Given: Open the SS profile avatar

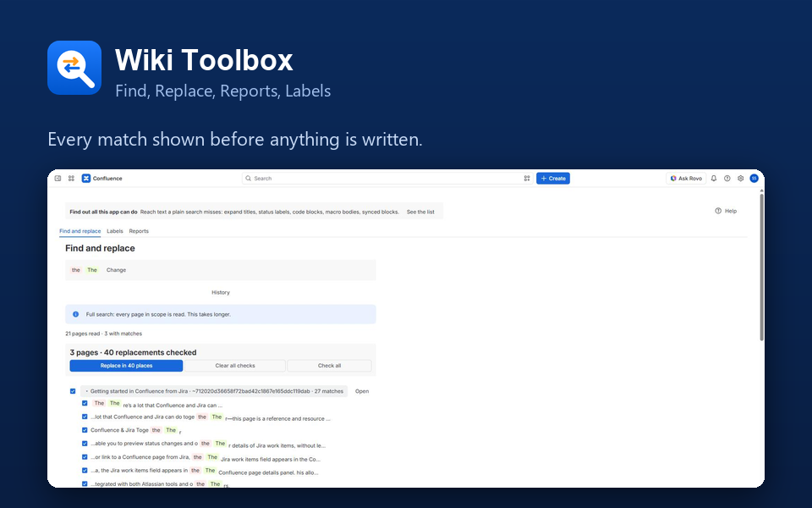Looking at the screenshot, I should coord(754,179).
